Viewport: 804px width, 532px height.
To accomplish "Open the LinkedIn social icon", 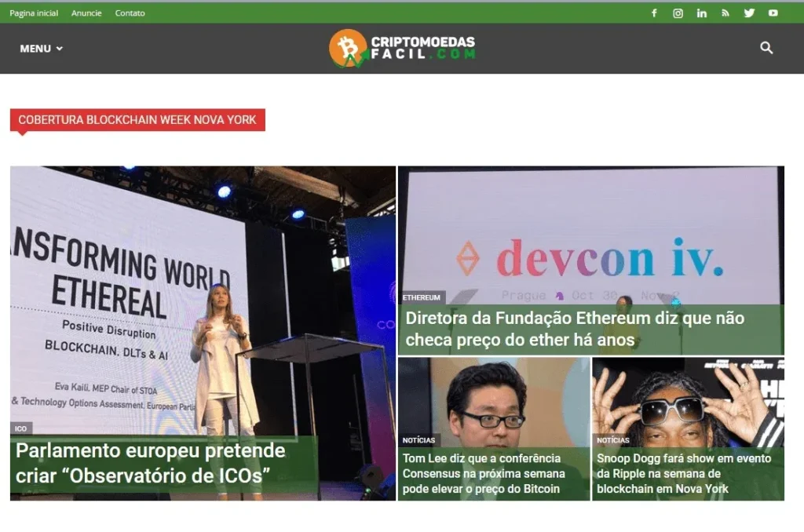I will [x=701, y=13].
